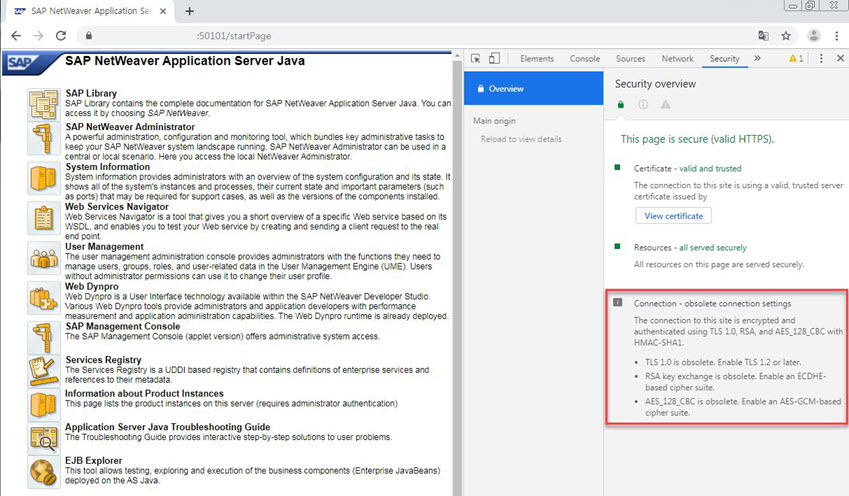
Task: Toggle the warning triangle filter icon
Action: 665,105
